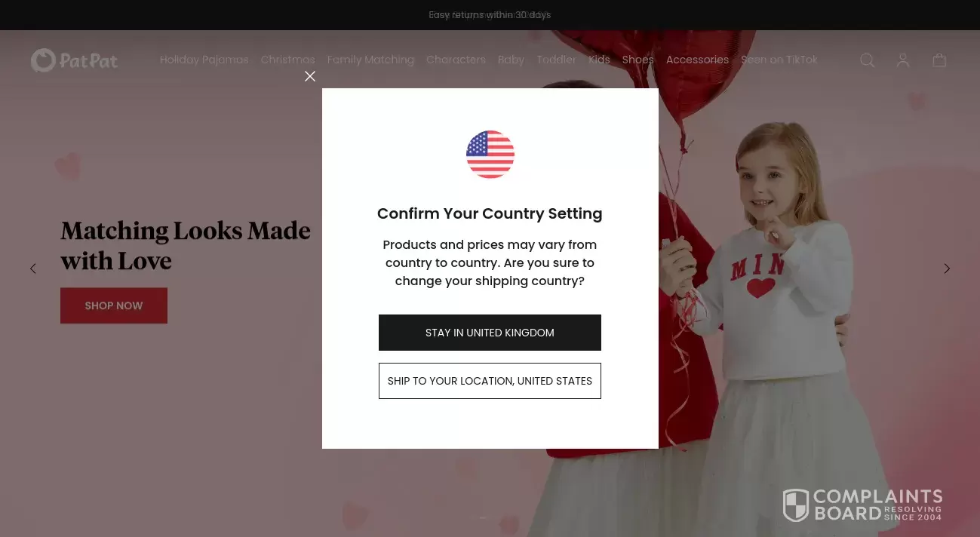Choose Stay in United Kingdom

490,333
